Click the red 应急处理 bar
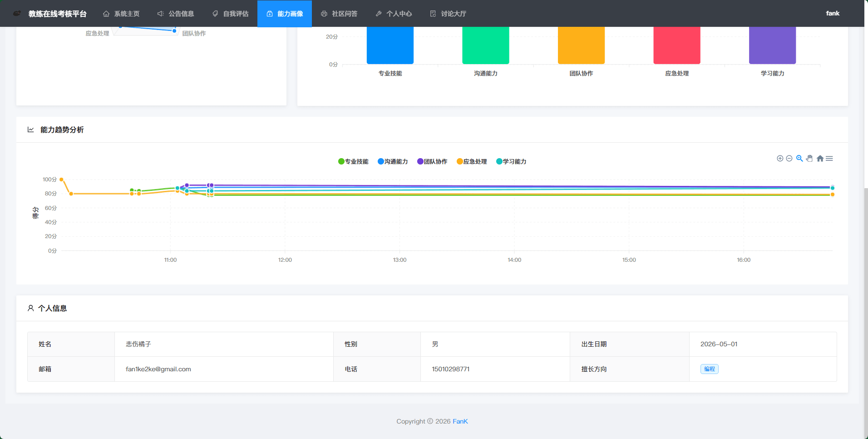Image resolution: width=868 pixels, height=439 pixels. pyautogui.click(x=677, y=45)
